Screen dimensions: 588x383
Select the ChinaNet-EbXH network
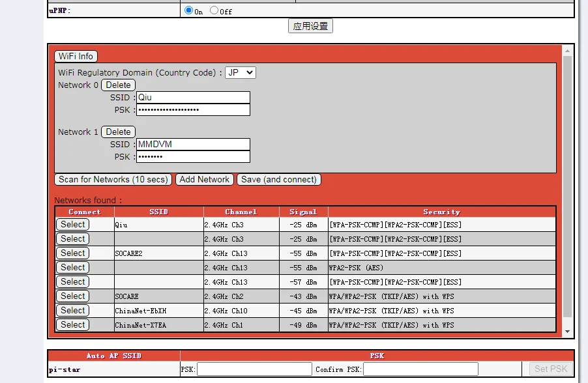pos(73,310)
